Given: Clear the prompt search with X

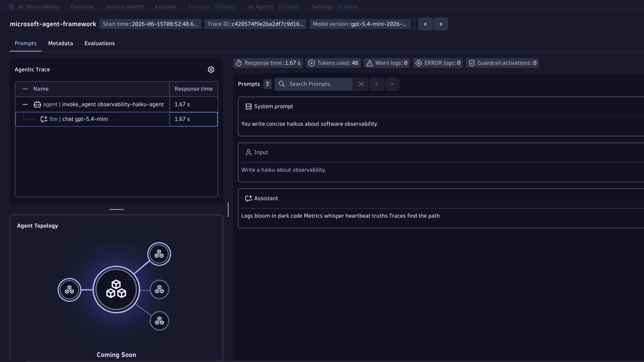Looking at the screenshot, I should pos(361,84).
